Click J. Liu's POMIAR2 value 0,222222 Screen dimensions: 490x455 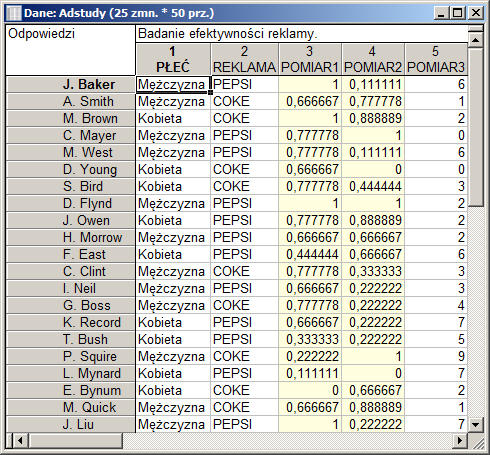click(373, 425)
